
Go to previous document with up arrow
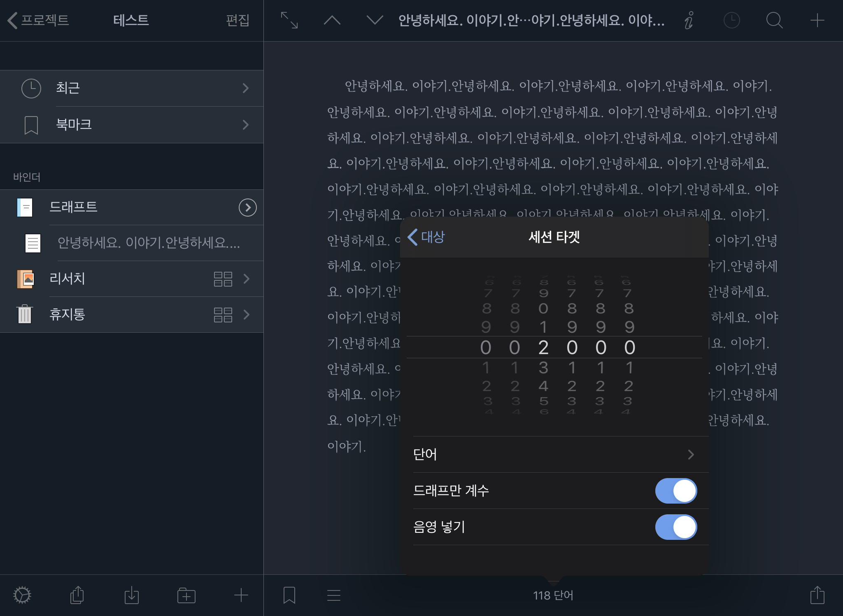point(332,20)
